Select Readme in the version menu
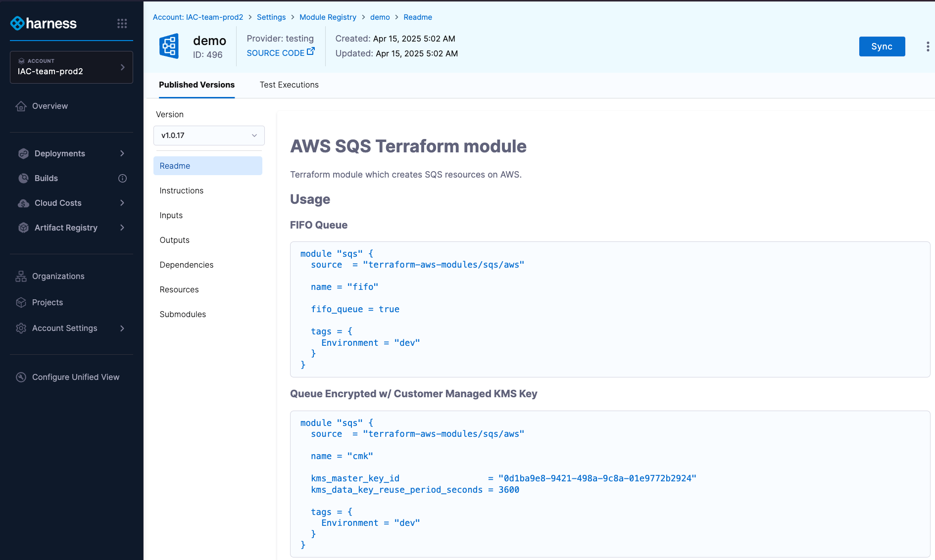The height and width of the screenshot is (560, 935). click(x=207, y=166)
